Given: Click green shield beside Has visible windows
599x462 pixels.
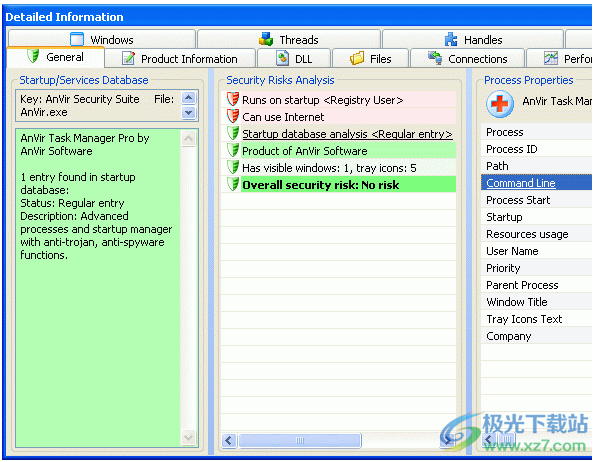Looking at the screenshot, I should point(233,167).
